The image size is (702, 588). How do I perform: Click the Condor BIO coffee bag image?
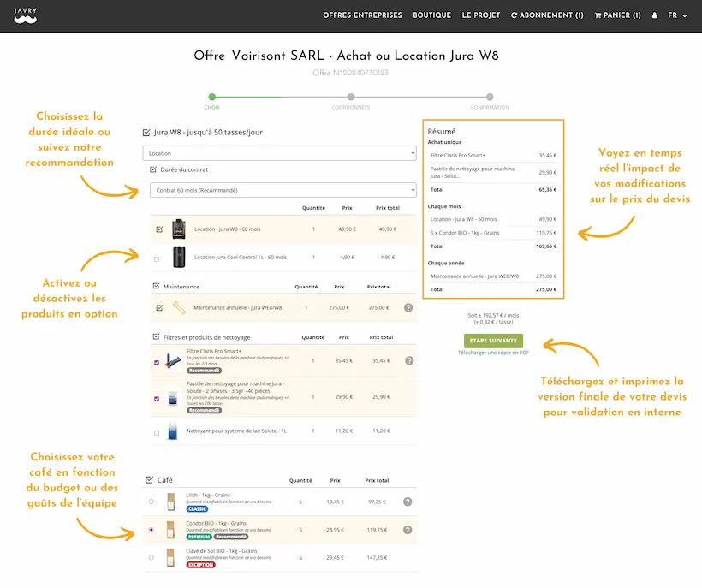[x=170, y=530]
